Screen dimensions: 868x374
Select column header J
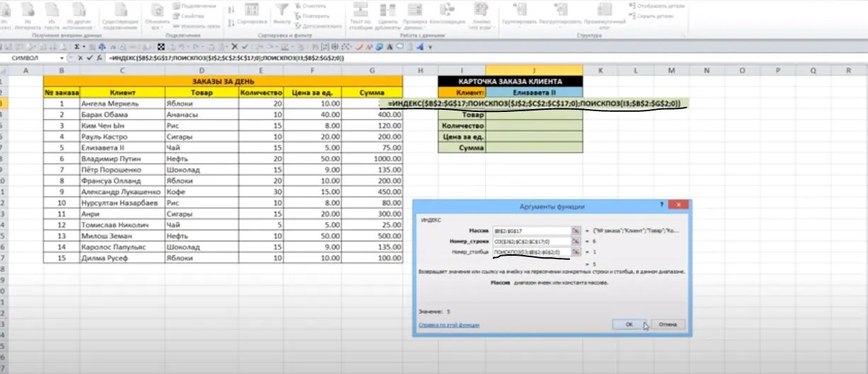click(534, 71)
